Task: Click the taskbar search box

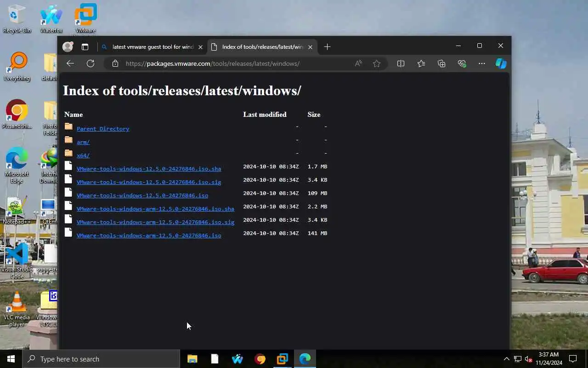Action: 101,359
